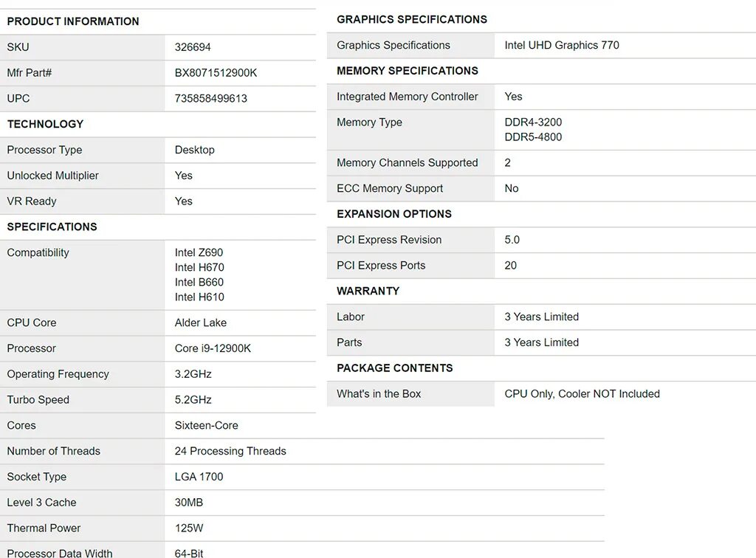Click the Graphics Specifications row label
The height and width of the screenshot is (558, 756).
(393, 45)
